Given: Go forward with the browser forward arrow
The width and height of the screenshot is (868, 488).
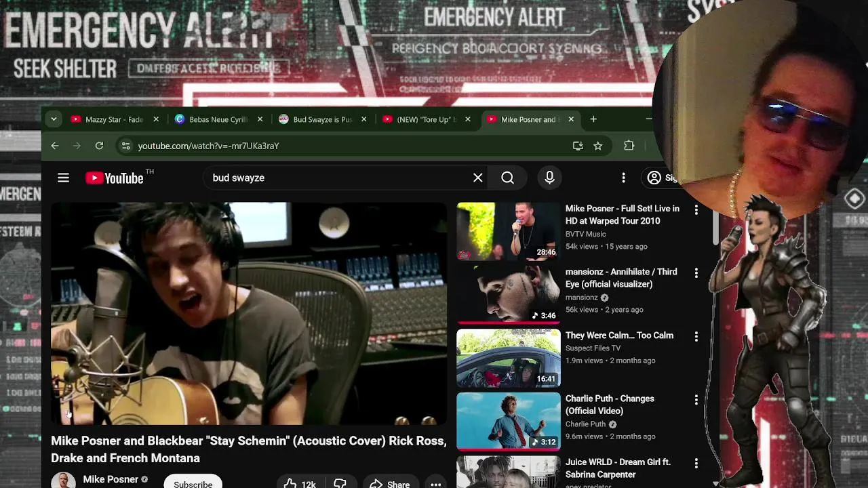Looking at the screenshot, I should click(x=77, y=146).
